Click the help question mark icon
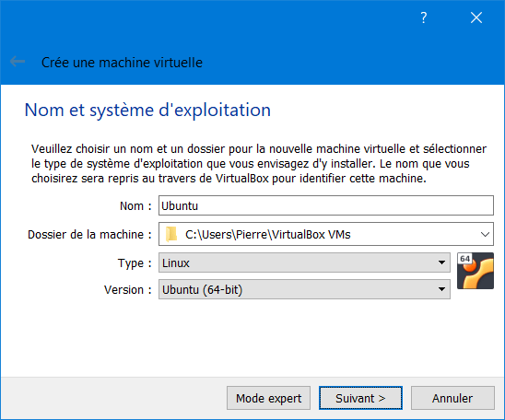This screenshot has height=420, width=505. (424, 17)
